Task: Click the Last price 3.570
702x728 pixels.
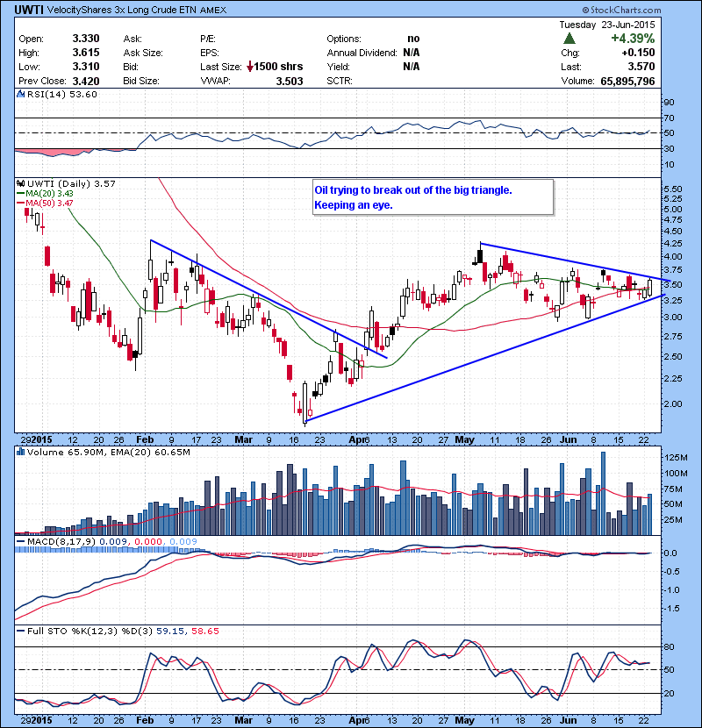Action: (x=641, y=67)
